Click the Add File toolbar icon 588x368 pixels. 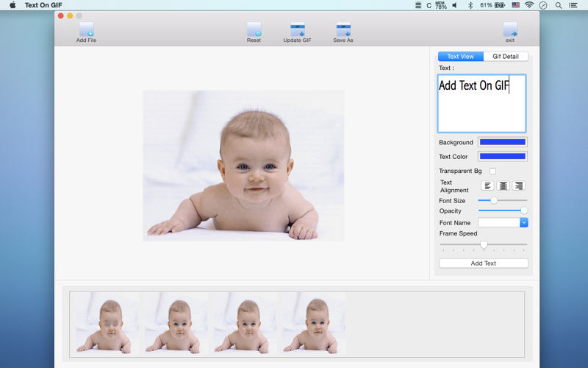pyautogui.click(x=86, y=29)
